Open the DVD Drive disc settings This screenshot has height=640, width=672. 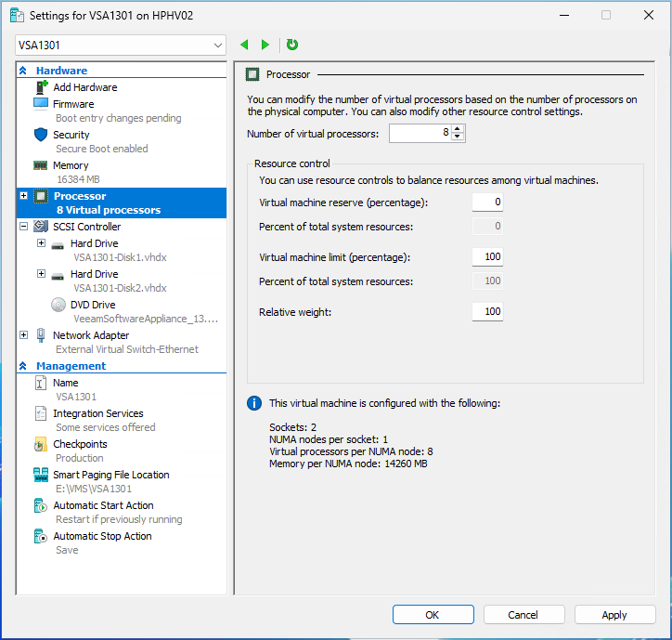click(x=58, y=305)
